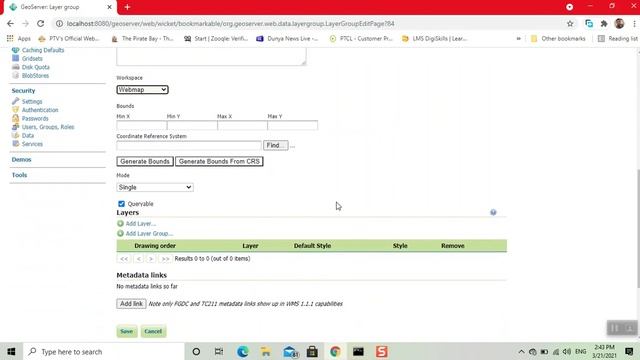Screen dimensions: 640x360
Task: Click Add link metadata button
Action: tap(131, 304)
